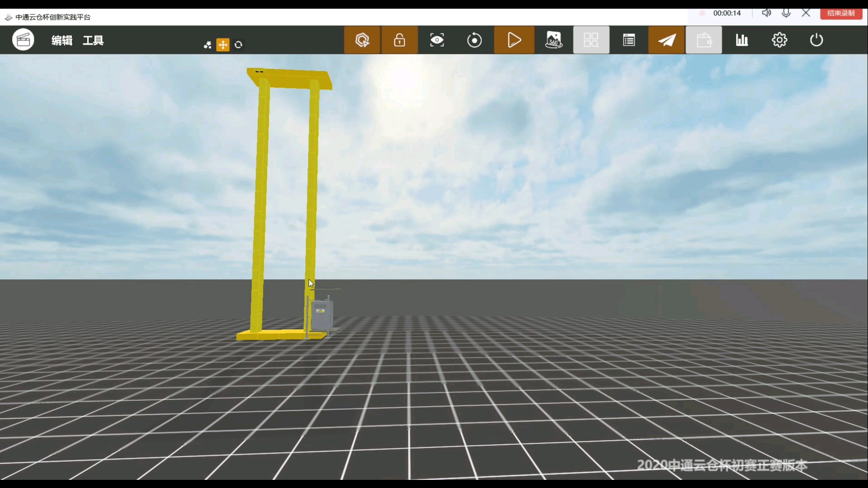Click the circular reset rotation icon

[474, 40]
